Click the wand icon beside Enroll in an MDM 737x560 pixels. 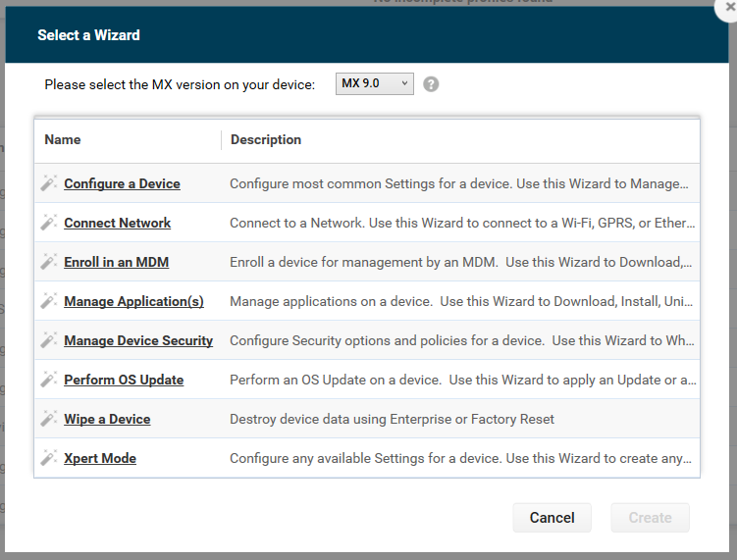tap(48, 262)
